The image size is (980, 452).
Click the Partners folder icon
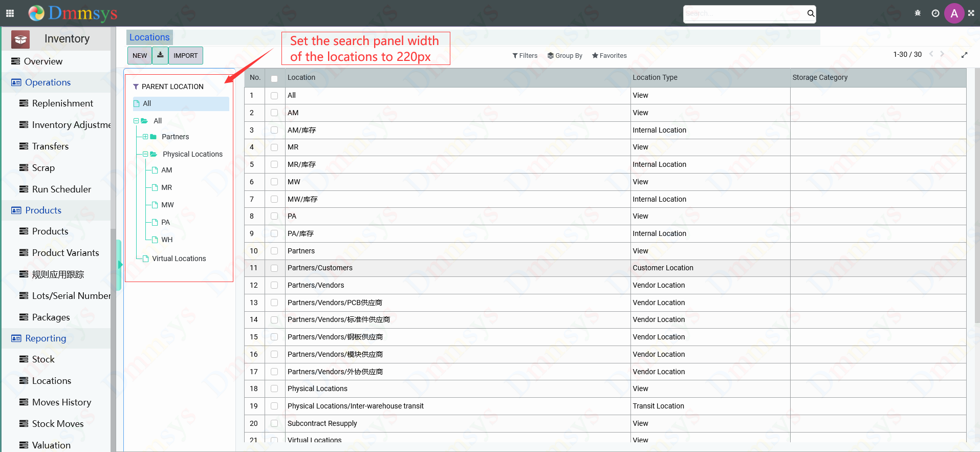pos(153,137)
